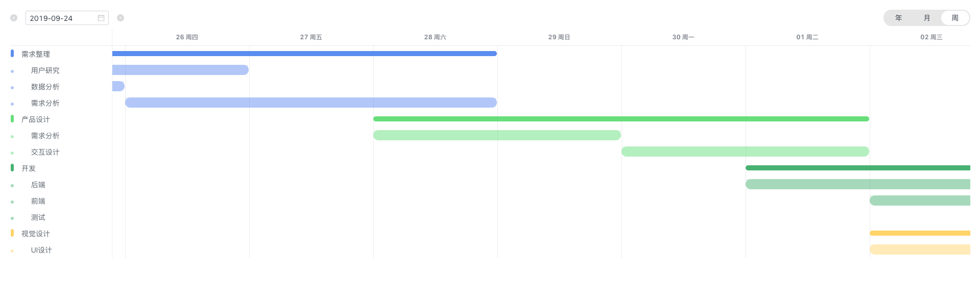Image resolution: width=980 pixels, height=301 pixels.
Task: Collapse the 需求整理 task group
Action: (36, 54)
